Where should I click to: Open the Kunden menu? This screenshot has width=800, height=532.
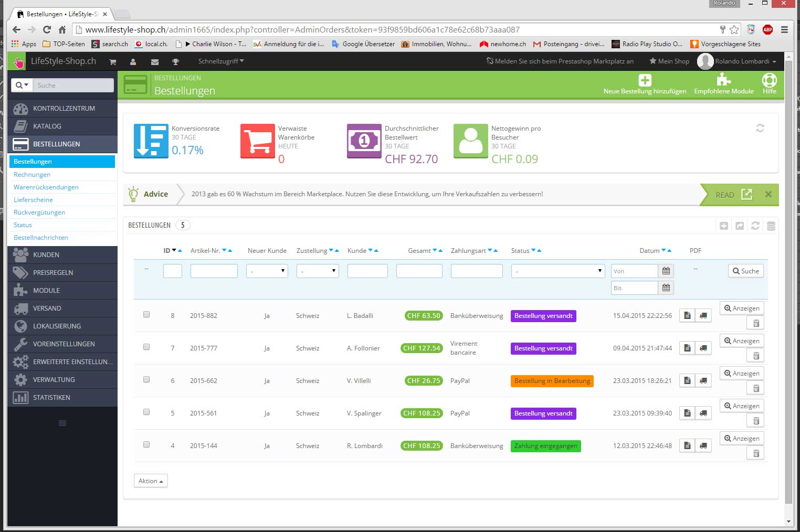tap(62, 255)
